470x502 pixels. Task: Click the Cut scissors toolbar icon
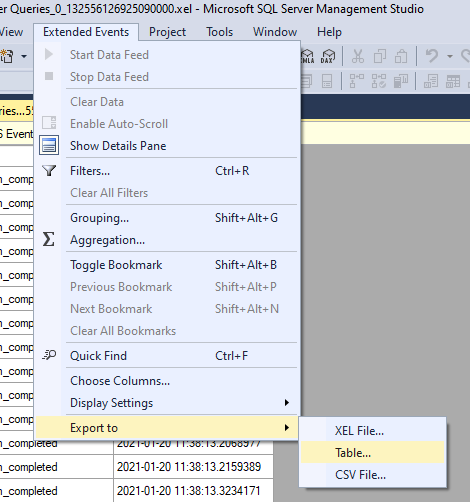pyautogui.click(x=358, y=56)
